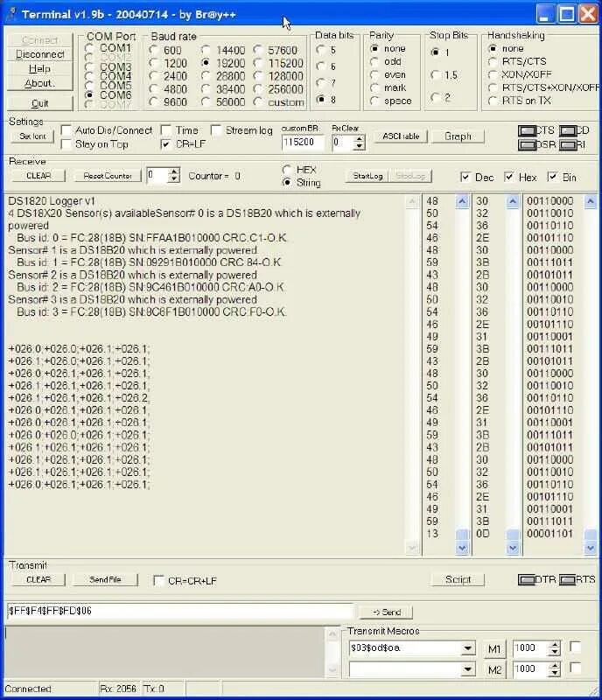Uncheck the Hex column checkbox
Image resolution: width=602 pixels, height=700 pixels.
point(508,178)
